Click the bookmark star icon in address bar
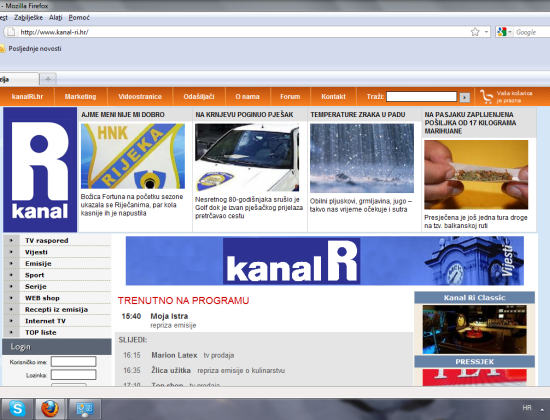The image size is (550, 420). point(475,32)
